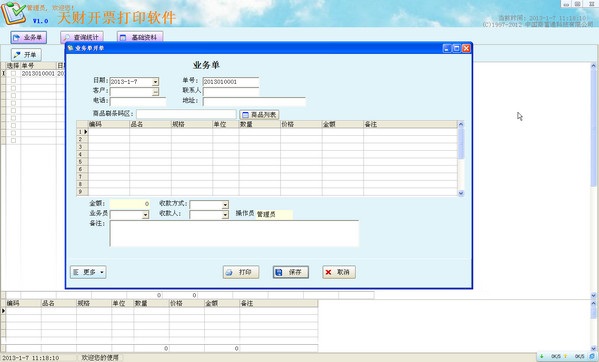The width and height of the screenshot is (599, 362).
Task: Minimize the 业务单开单 dialog
Action: coord(447,48)
